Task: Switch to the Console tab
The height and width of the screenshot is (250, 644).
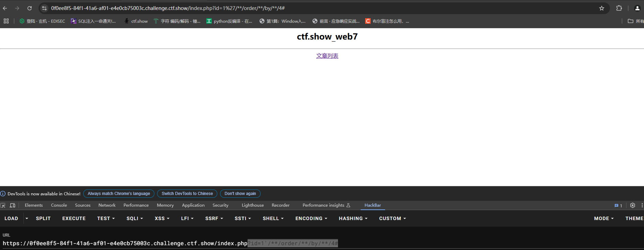Action: click(59, 205)
